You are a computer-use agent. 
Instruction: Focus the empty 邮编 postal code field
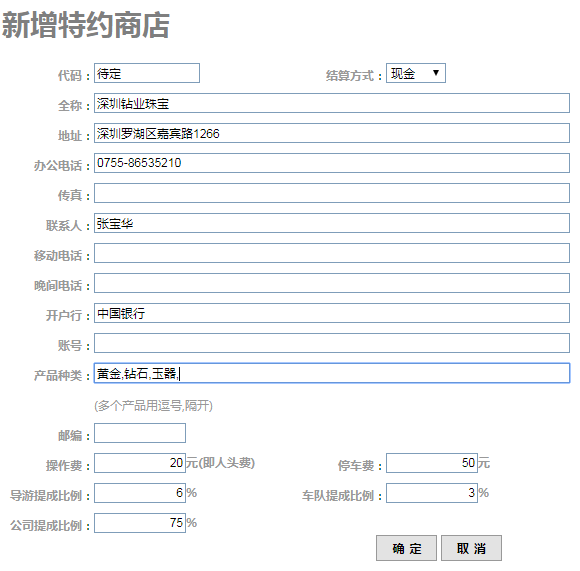pos(140,433)
